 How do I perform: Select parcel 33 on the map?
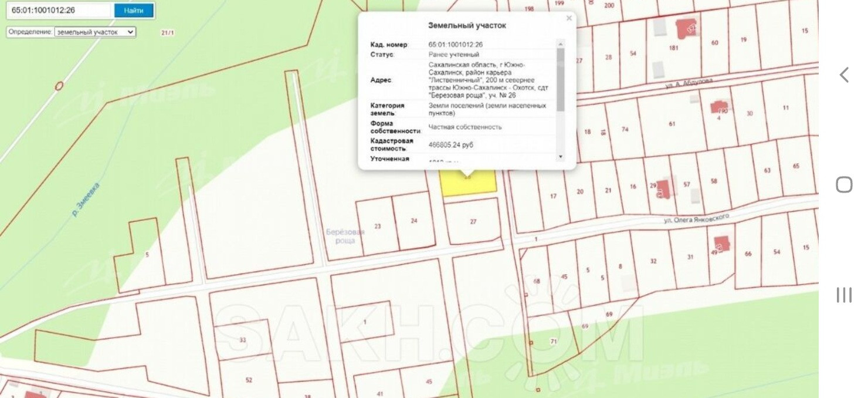coord(243,340)
